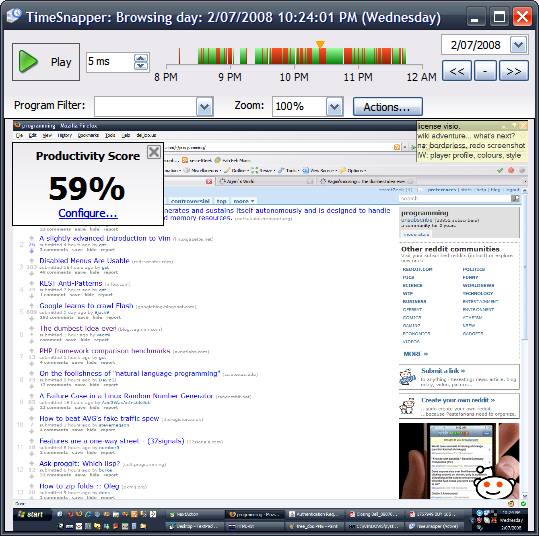
Task: Click the Program Filter text box
Action: tap(145, 107)
